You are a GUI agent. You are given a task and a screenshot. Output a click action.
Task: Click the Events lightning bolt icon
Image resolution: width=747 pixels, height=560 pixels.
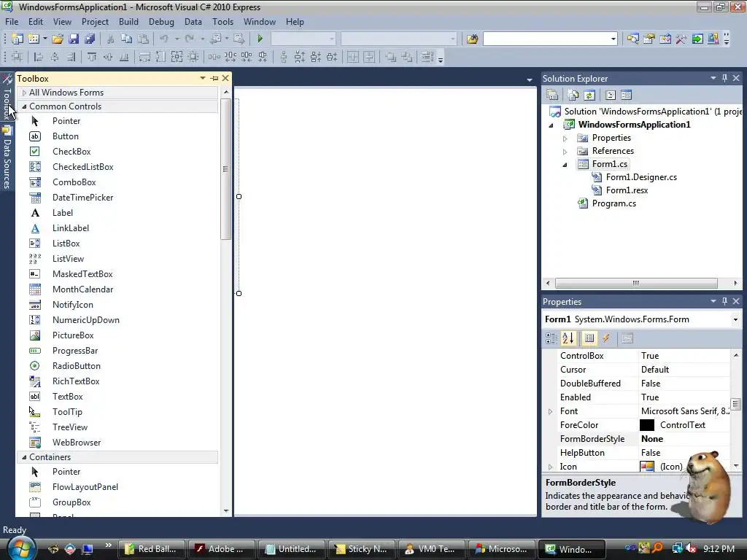click(606, 338)
